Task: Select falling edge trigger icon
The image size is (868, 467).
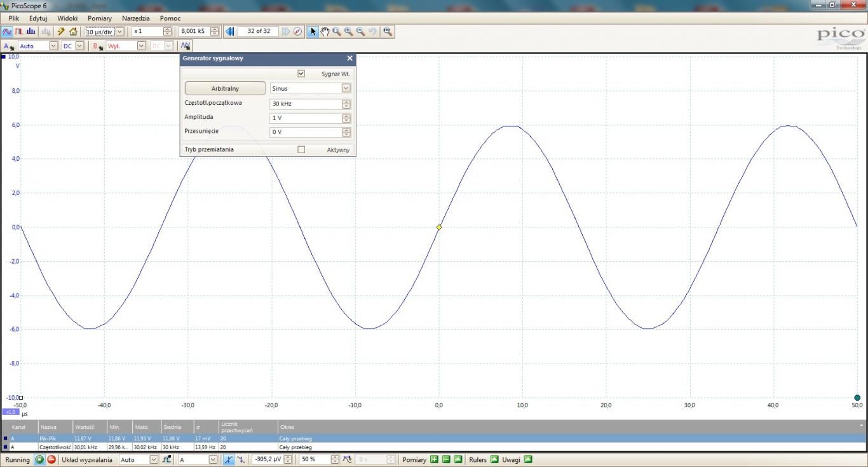Action: (241, 459)
